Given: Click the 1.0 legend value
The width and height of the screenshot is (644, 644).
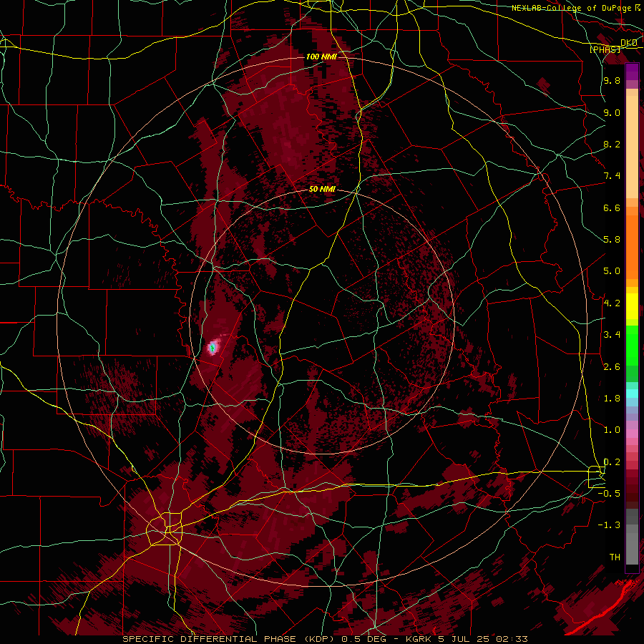Looking at the screenshot, I should pos(612,429).
